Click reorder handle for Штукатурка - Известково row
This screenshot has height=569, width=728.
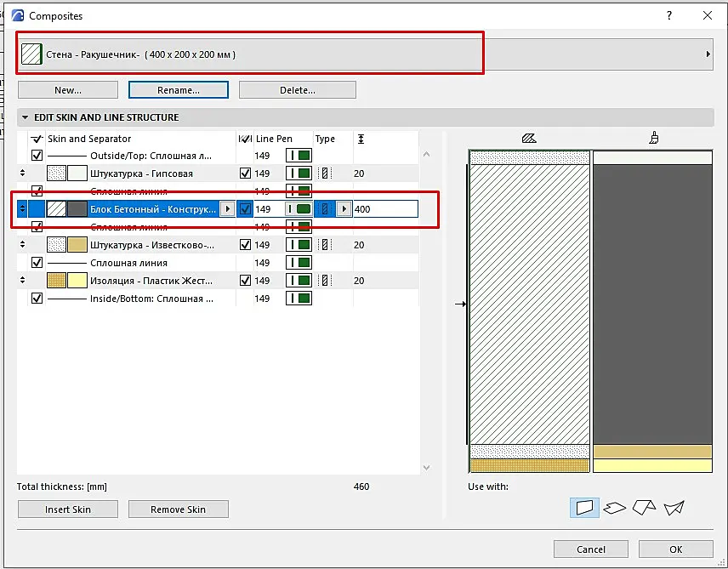tap(22, 245)
